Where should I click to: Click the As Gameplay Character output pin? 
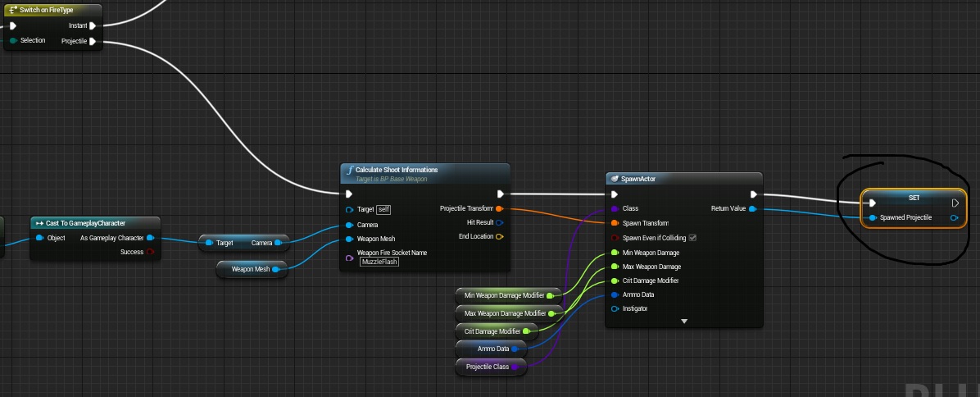click(x=150, y=238)
